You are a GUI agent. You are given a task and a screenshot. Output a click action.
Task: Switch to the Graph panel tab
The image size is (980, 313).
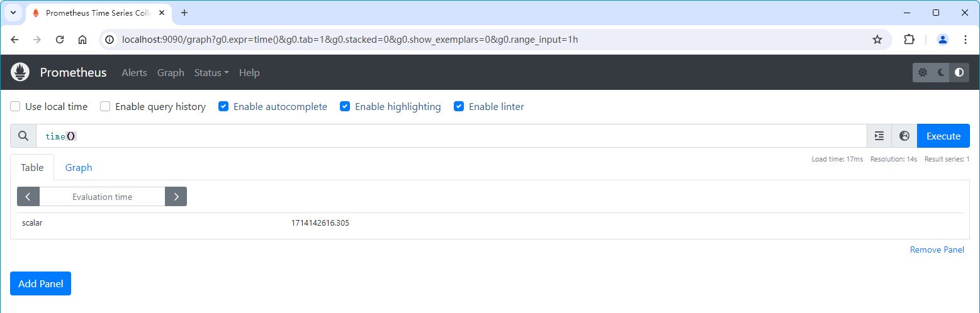click(x=79, y=167)
